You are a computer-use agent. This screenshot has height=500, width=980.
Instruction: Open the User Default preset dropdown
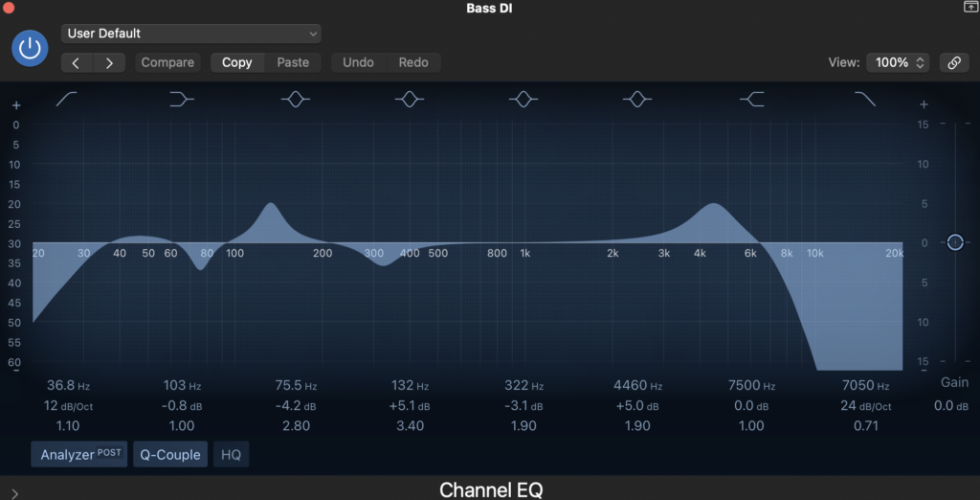[x=191, y=34]
